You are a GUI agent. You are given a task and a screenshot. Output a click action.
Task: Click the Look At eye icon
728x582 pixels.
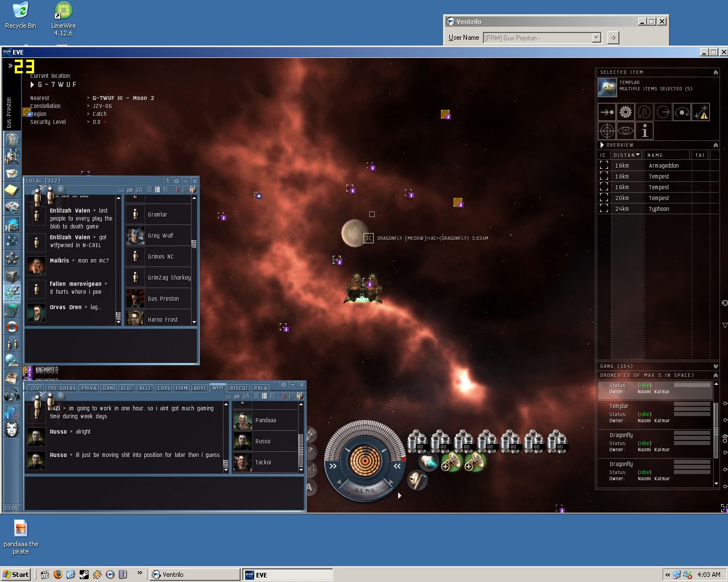[626, 131]
